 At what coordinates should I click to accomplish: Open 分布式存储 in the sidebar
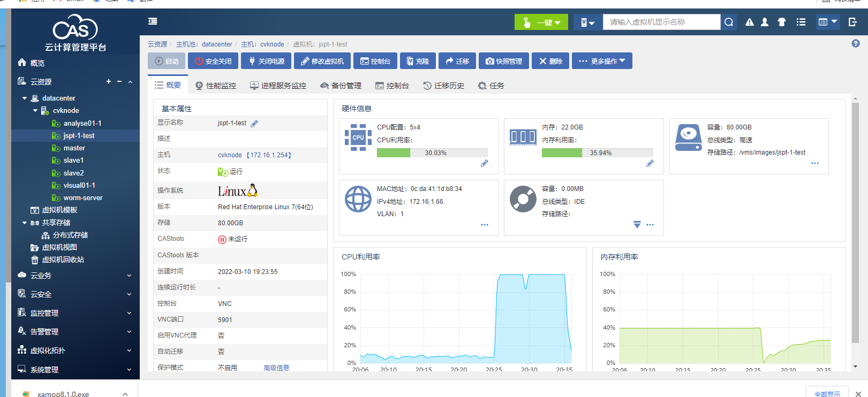[x=70, y=235]
